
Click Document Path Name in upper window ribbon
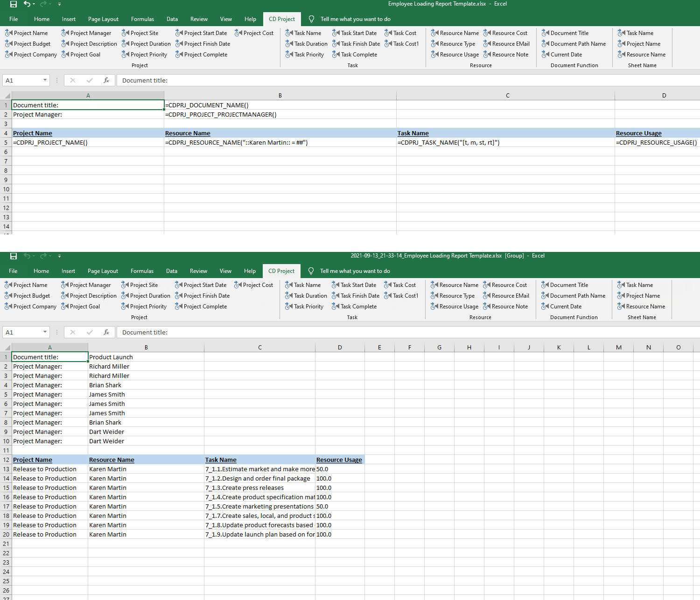click(x=574, y=44)
